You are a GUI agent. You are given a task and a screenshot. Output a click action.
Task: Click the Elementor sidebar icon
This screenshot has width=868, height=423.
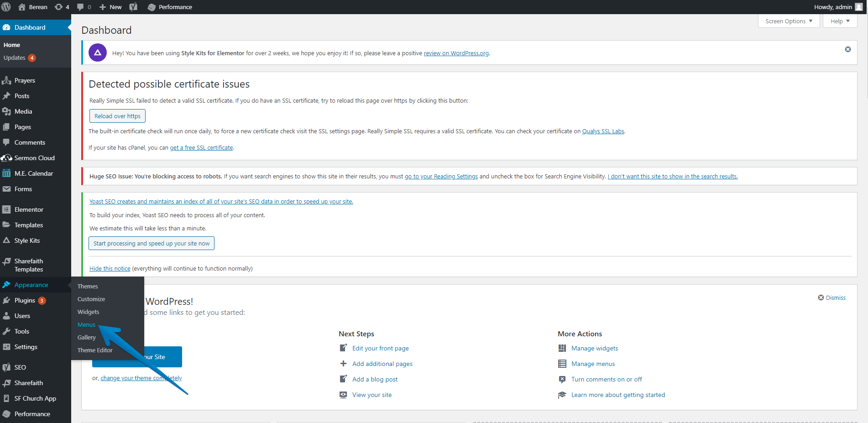(6, 209)
